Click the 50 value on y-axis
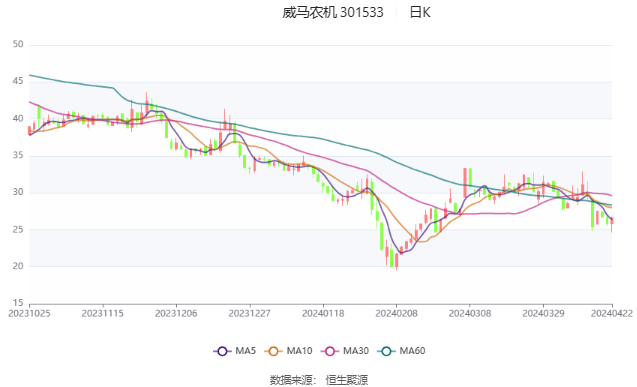 [18, 44]
